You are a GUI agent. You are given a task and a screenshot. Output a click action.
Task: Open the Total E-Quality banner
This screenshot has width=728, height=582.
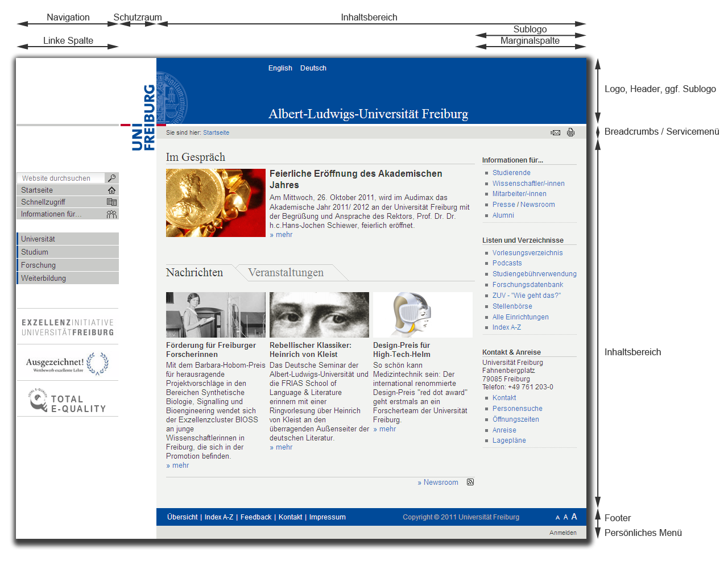coord(68,400)
